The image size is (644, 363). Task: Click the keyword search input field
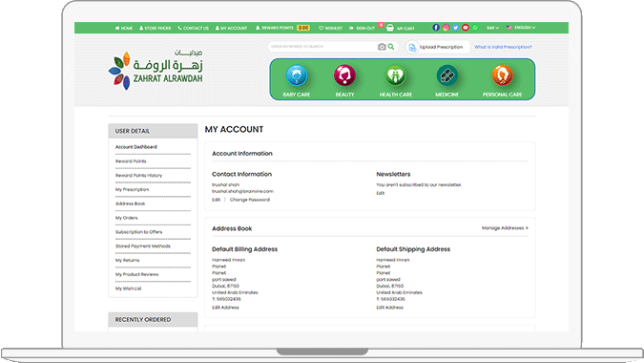coord(322,47)
